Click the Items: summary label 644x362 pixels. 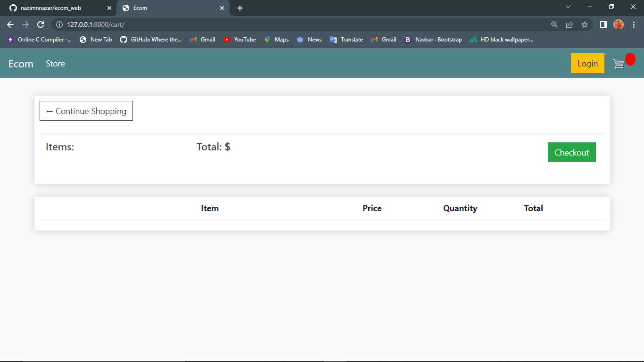[x=60, y=147]
